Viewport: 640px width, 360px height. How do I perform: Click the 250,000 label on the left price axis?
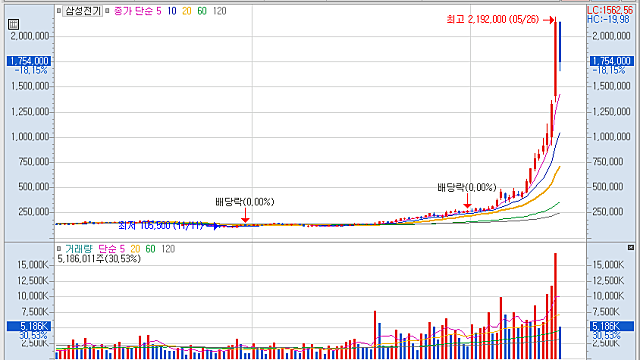[33, 212]
